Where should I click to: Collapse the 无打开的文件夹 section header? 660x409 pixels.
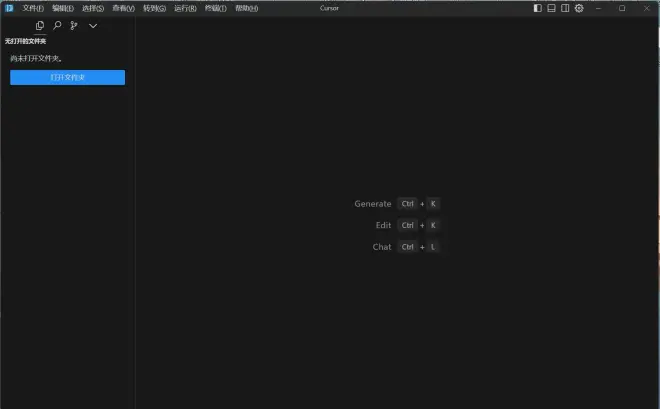tap(26, 41)
